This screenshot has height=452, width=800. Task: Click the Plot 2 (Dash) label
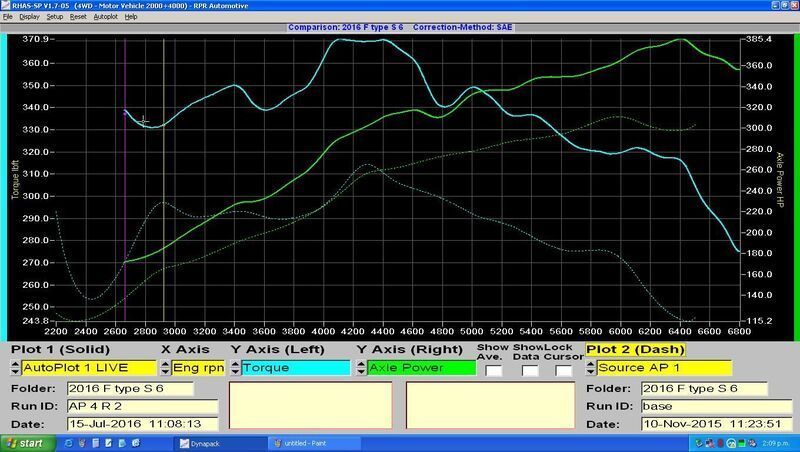pos(634,349)
